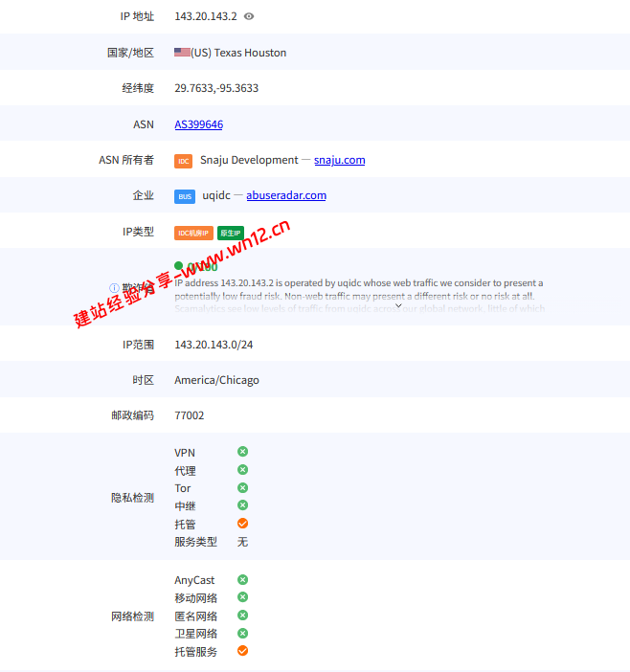This screenshot has width=630, height=672.
Task: Expand the fraud score description chevron
Action: coord(398,305)
